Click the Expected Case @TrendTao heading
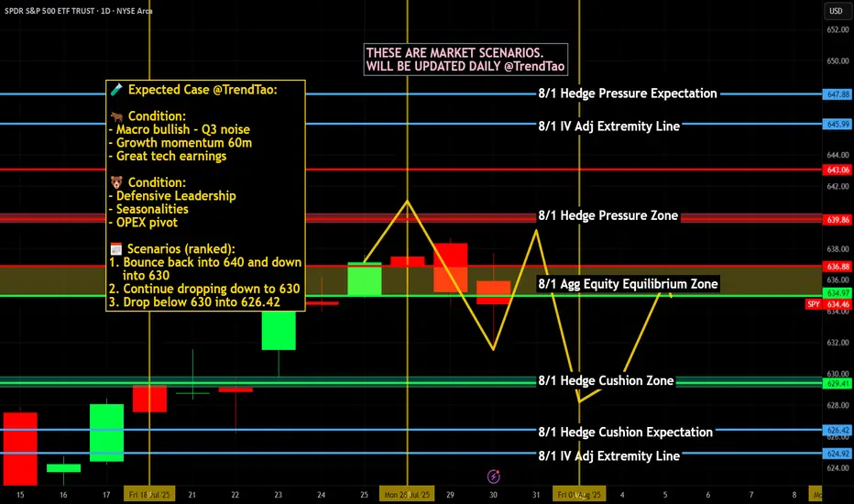 tap(203, 90)
